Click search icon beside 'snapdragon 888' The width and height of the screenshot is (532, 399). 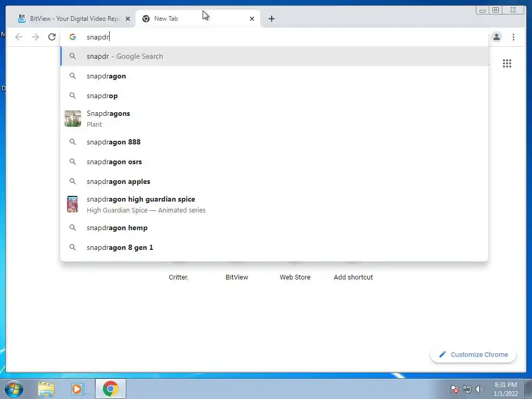click(73, 142)
